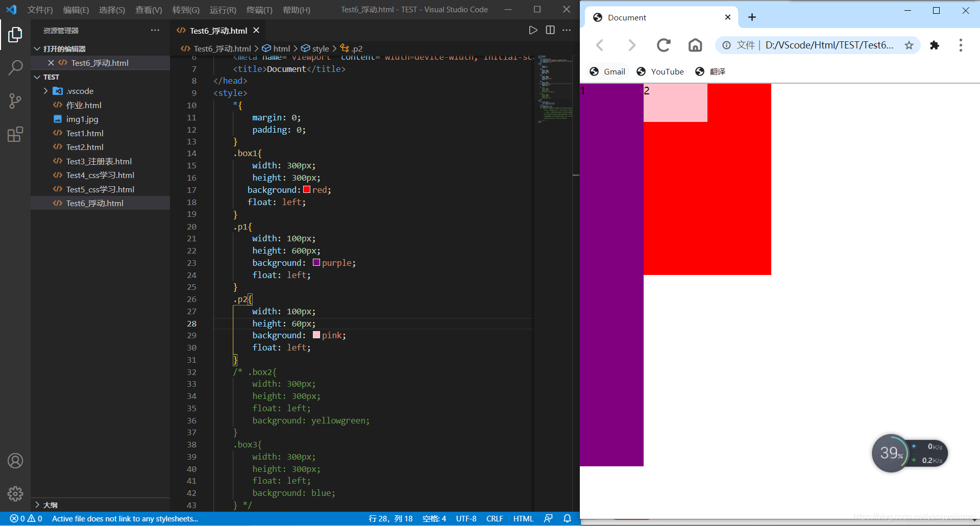Open the 运行(R) menu
Screen dimensions: 980x526
click(223, 10)
